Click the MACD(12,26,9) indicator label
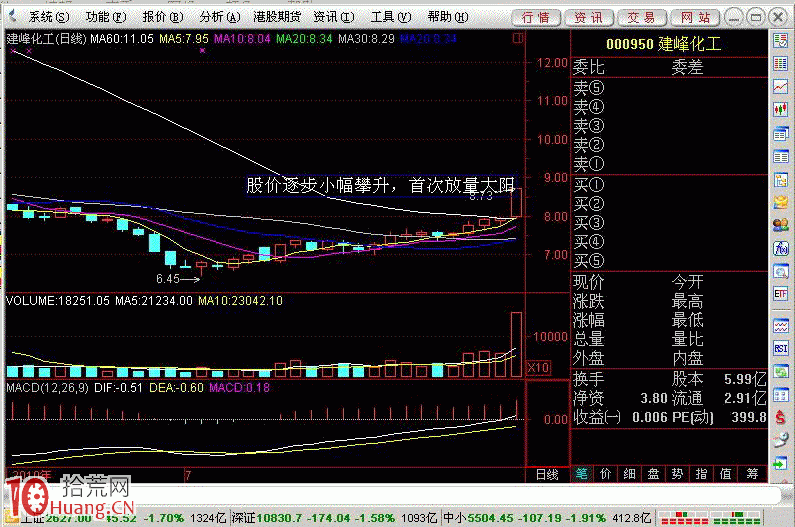The height and width of the screenshot is (527, 795). coord(47,388)
